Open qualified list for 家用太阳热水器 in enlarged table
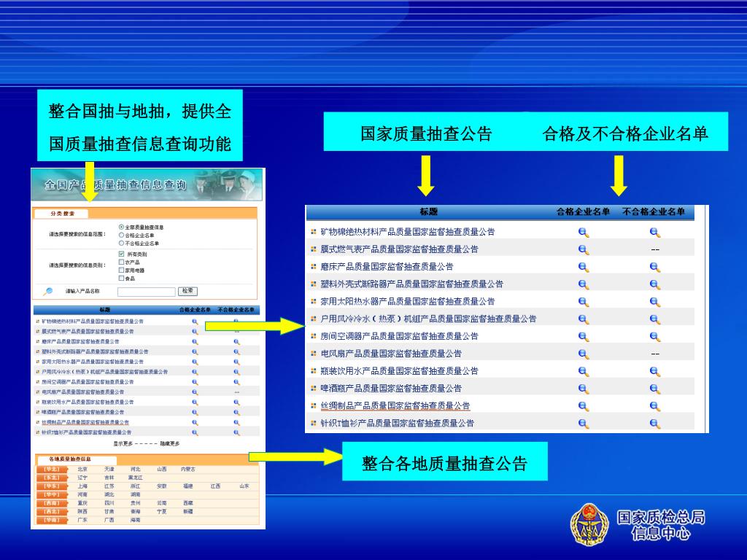 (x=584, y=302)
